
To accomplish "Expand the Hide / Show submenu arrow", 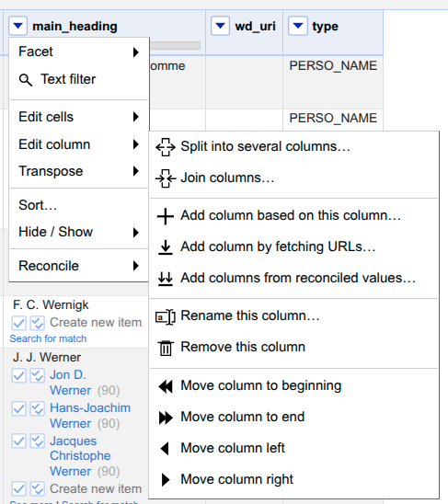I will 136,232.
